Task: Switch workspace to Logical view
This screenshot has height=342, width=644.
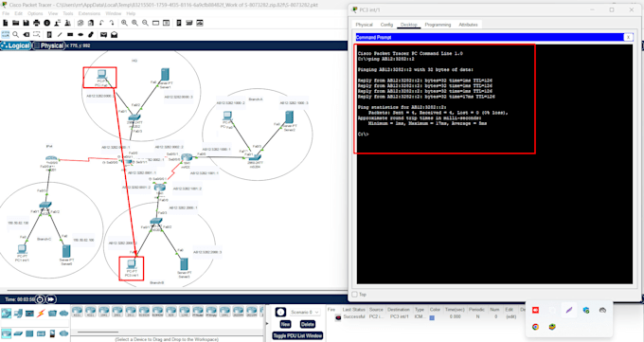Action: pyautogui.click(x=15, y=45)
